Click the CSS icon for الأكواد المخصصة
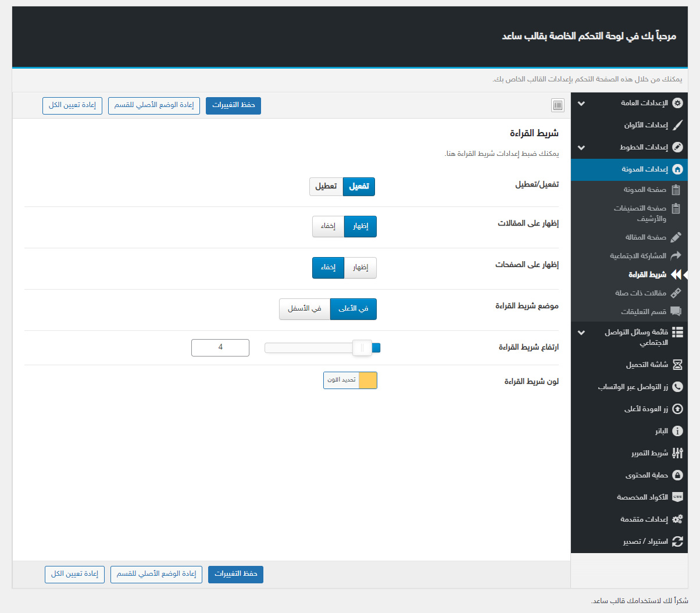The width and height of the screenshot is (700, 613). coord(677,497)
